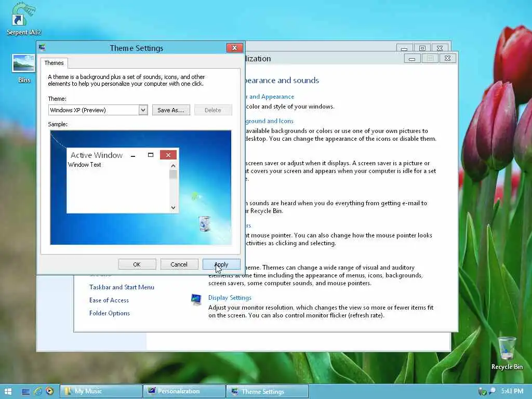Click the sample window scroll down arrow
The width and height of the screenshot is (532, 399).
coord(174,208)
